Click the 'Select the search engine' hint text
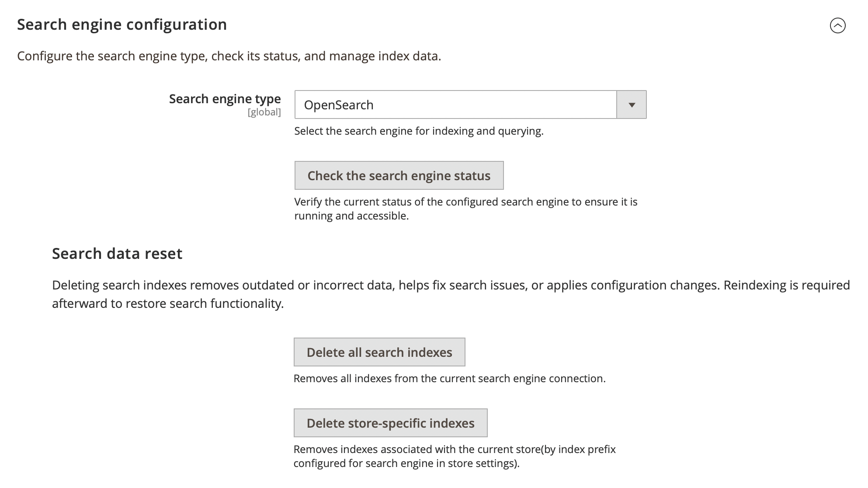 click(x=419, y=131)
